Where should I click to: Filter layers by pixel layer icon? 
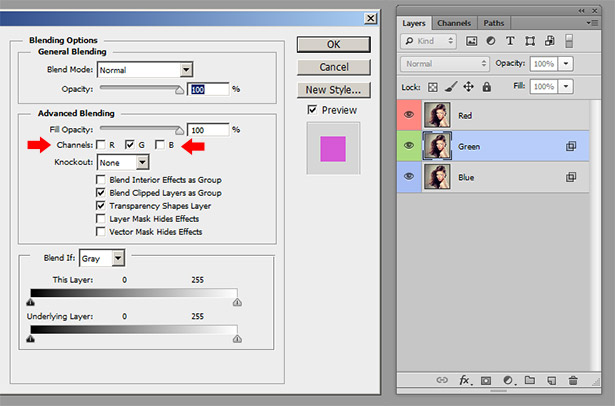(x=471, y=41)
